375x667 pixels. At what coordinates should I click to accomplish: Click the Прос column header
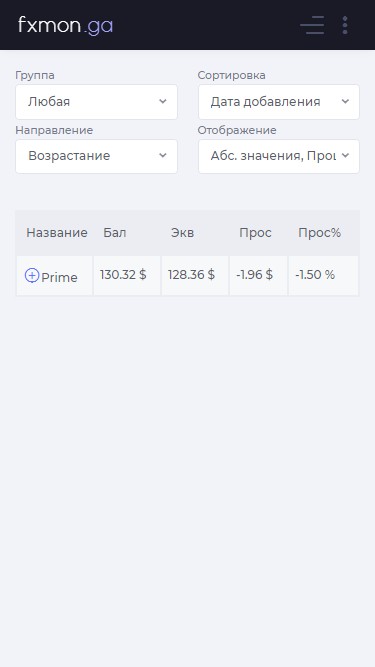pos(255,233)
